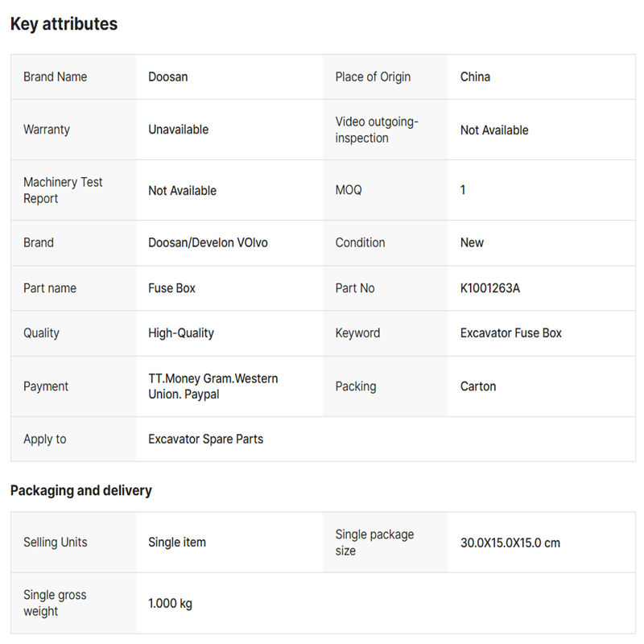This screenshot has height=644, width=644.
Task: Select the 30.0X15.0X15.0 cm package size
Action: click(510, 543)
